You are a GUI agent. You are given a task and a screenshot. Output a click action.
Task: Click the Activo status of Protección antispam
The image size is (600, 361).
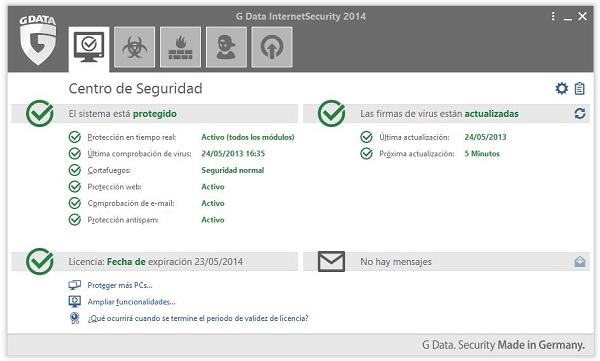(x=213, y=220)
